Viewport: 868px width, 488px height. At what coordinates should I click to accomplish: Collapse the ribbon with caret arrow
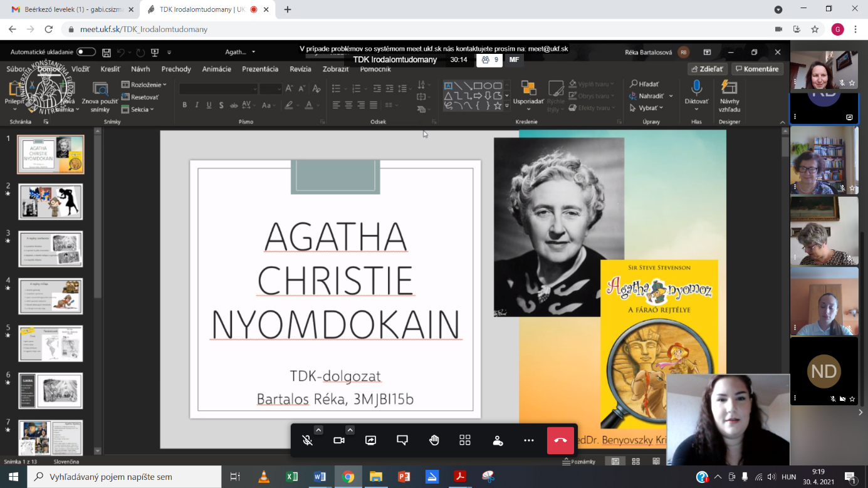coord(782,122)
